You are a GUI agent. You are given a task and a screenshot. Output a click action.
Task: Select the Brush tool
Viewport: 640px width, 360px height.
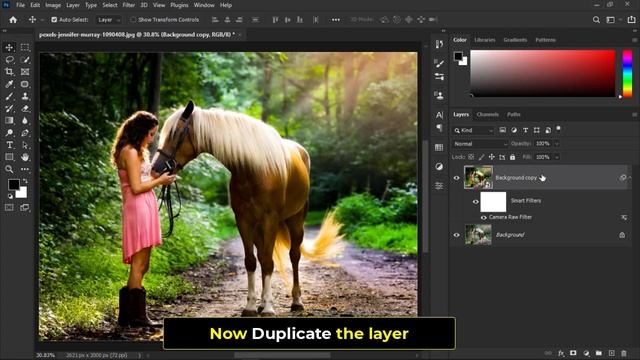tap(9, 96)
